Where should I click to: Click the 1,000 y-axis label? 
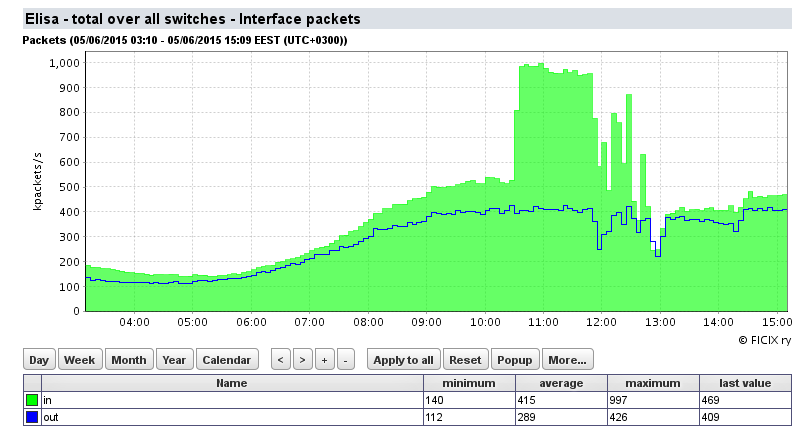64,63
